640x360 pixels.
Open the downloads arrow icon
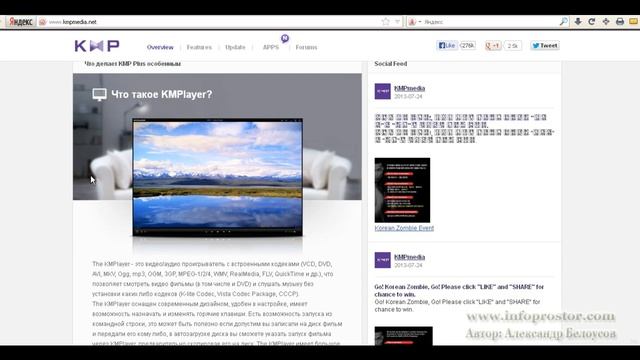tap(578, 22)
